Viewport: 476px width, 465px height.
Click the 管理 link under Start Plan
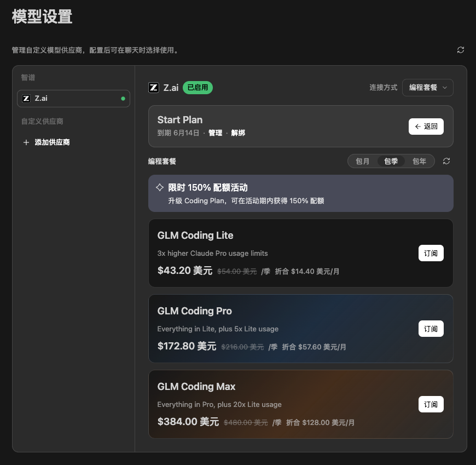point(215,133)
